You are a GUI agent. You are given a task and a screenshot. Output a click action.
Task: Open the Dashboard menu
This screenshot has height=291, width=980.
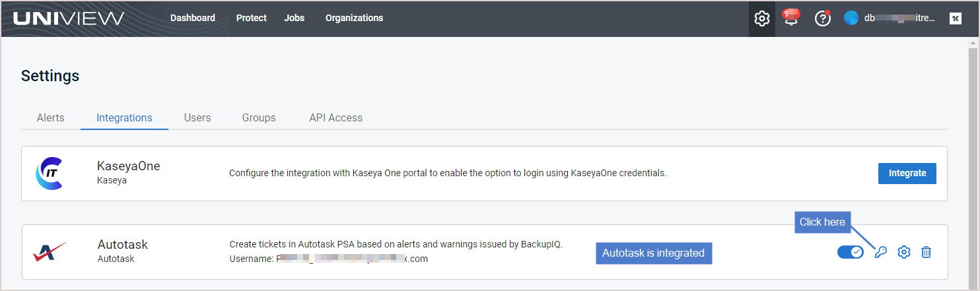point(193,18)
